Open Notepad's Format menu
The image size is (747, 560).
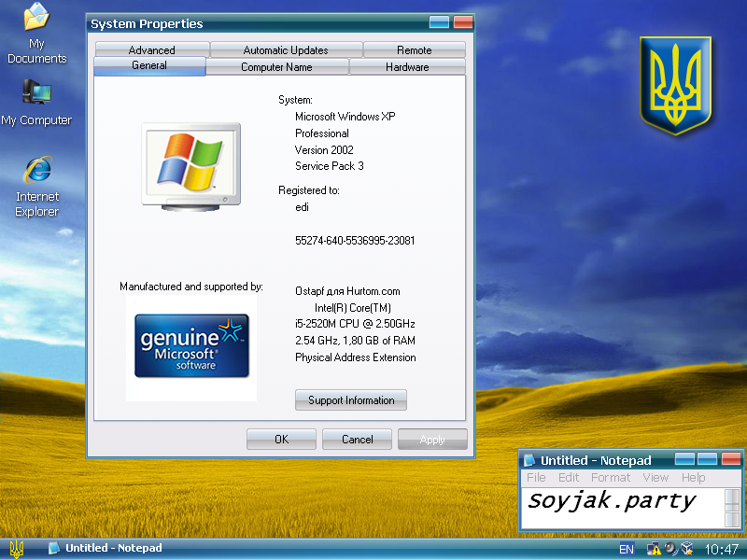coord(611,478)
